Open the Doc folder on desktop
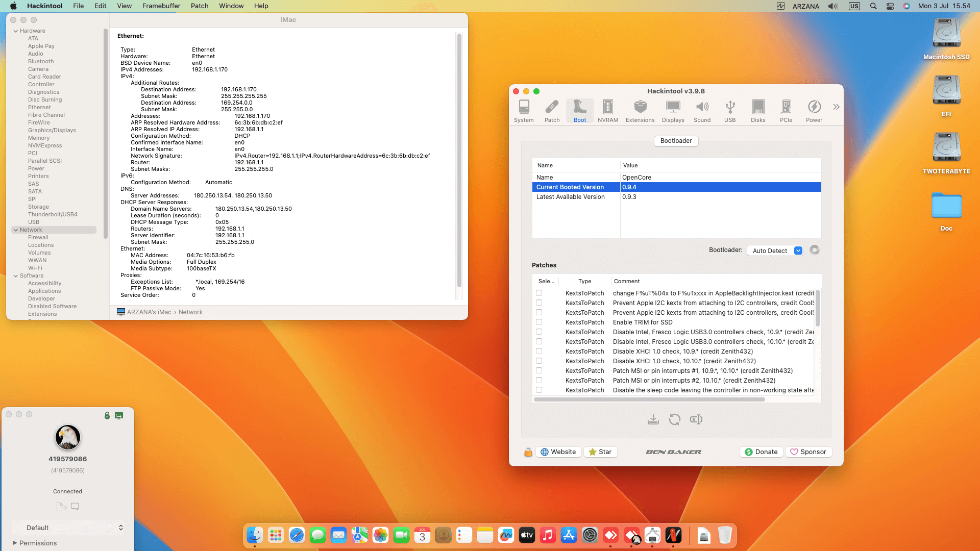980x551 pixels. [x=946, y=212]
